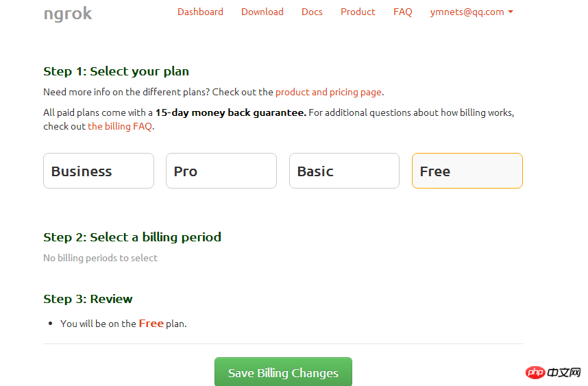Open the FAQ page
The width and height of the screenshot is (588, 386).
(x=403, y=12)
